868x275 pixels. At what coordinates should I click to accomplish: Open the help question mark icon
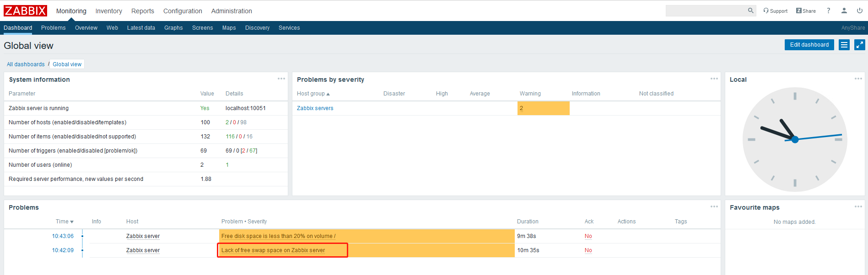coord(829,11)
